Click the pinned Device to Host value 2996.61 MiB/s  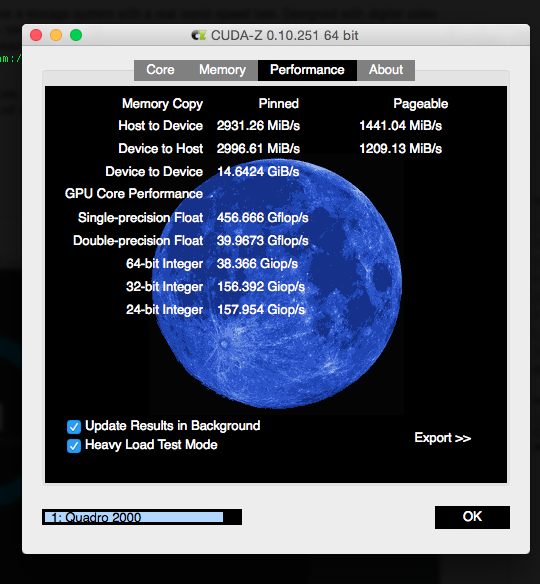[258, 149]
